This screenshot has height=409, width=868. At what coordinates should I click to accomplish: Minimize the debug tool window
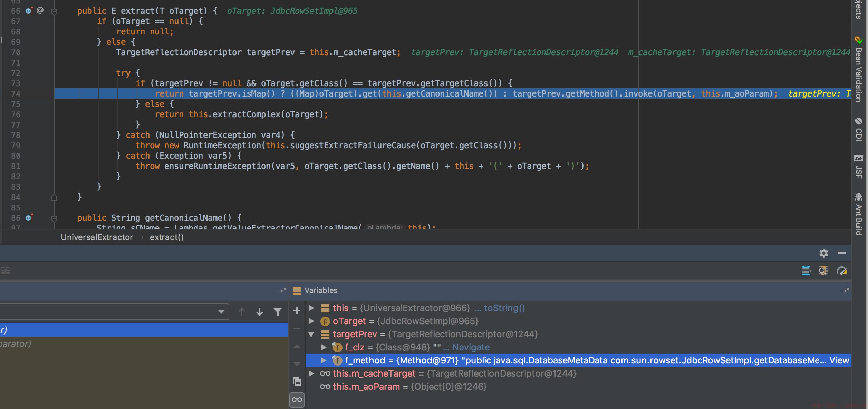click(842, 253)
